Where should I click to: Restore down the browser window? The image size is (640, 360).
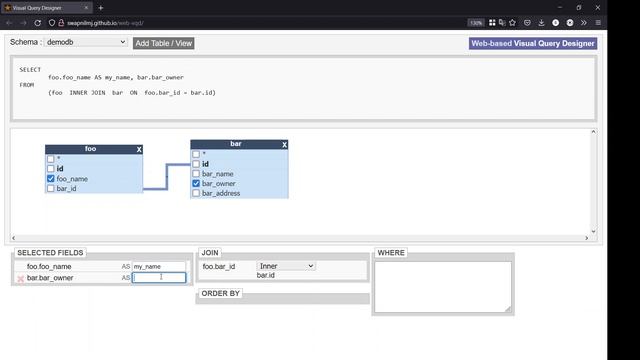click(x=579, y=7)
